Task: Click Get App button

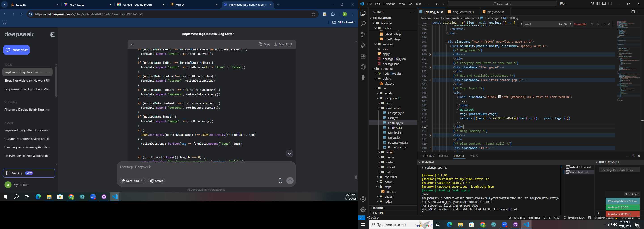Action: click(x=29, y=173)
